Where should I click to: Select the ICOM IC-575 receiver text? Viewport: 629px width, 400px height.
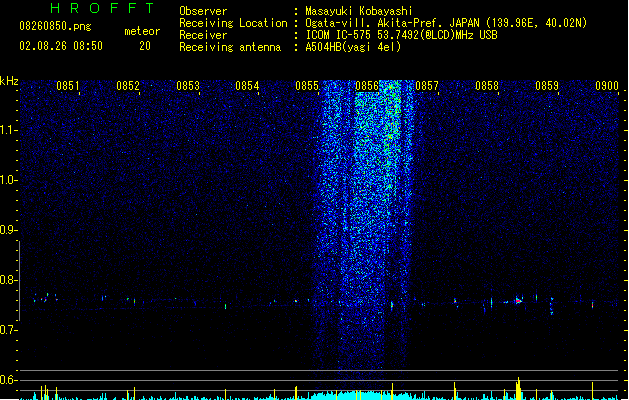point(402,35)
